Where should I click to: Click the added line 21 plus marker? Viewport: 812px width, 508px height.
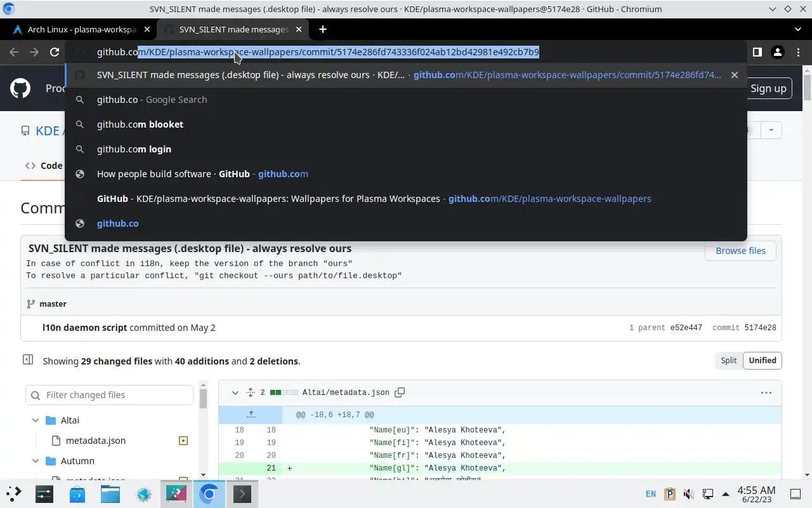[x=289, y=469]
